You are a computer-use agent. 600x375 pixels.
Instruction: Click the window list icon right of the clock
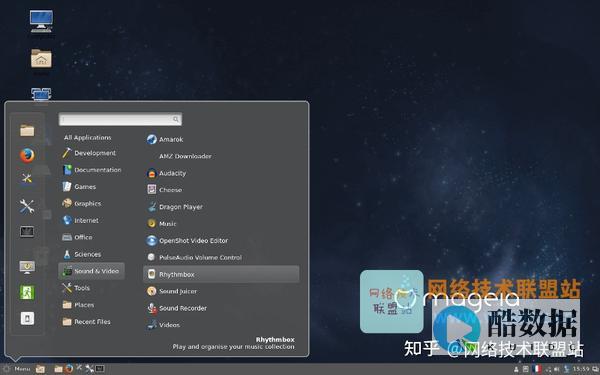(x=595, y=369)
